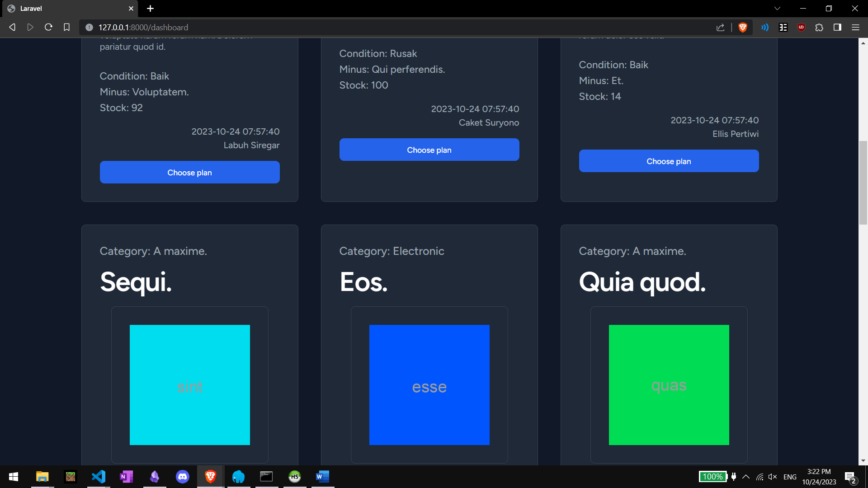The height and width of the screenshot is (488, 868).
Task: Open the browser hamburger menu
Action: pyautogui.click(x=855, y=27)
